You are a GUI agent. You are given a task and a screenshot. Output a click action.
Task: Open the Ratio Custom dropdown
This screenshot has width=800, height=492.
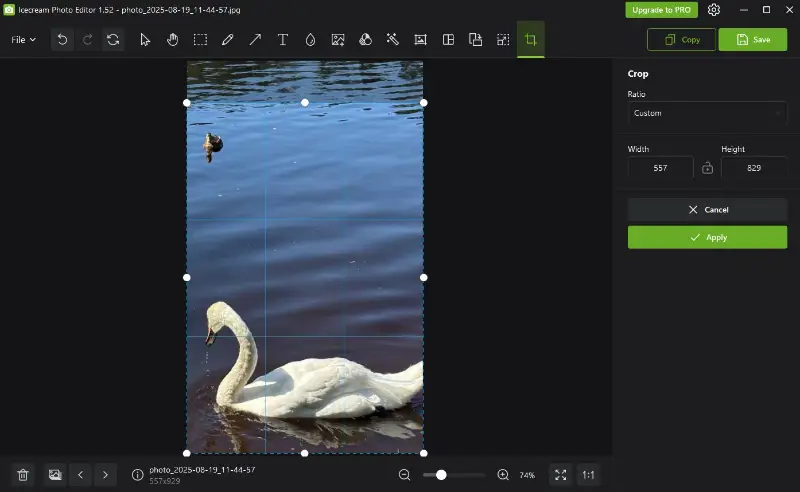click(x=707, y=113)
